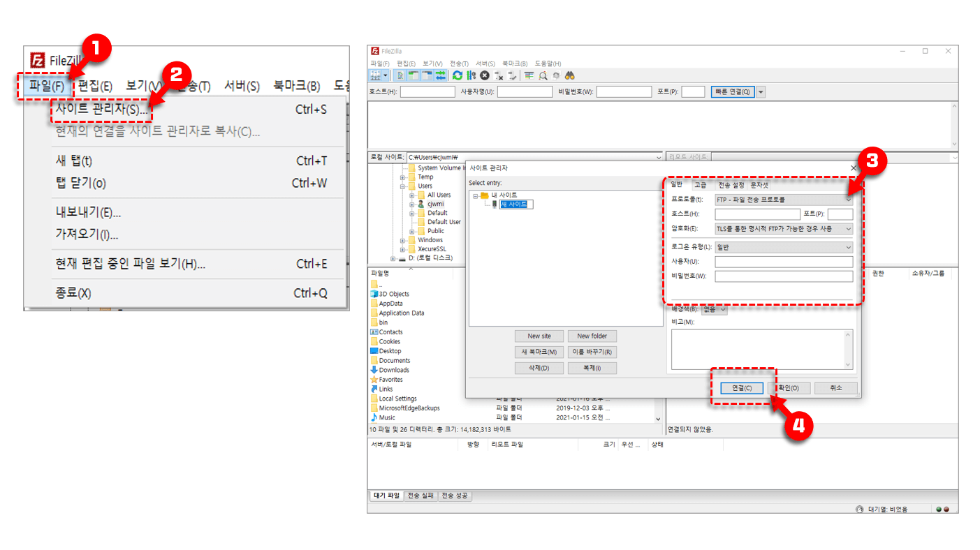Screen dimensions: 980x550
Task: Select the 3D Objects folder icon
Action: 374,294
